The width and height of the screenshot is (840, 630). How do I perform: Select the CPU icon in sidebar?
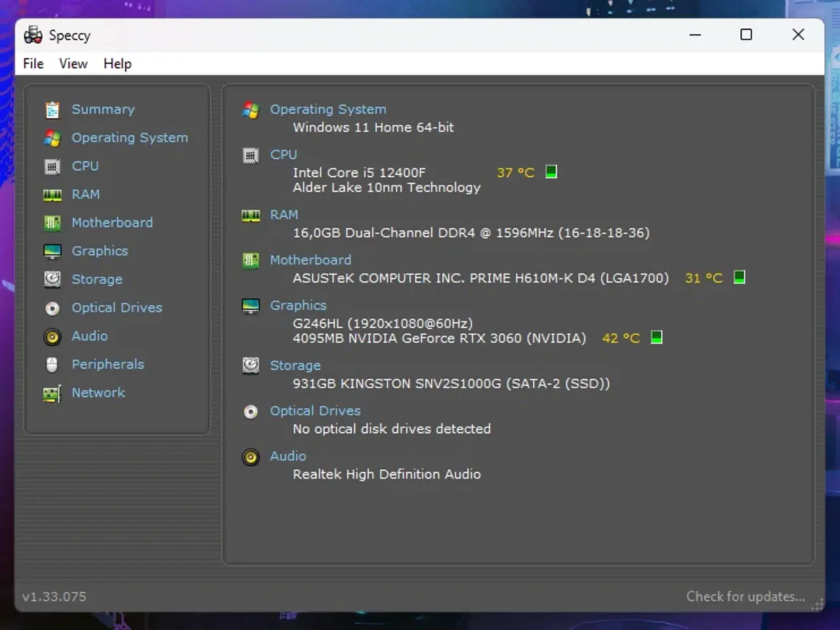tap(52, 166)
